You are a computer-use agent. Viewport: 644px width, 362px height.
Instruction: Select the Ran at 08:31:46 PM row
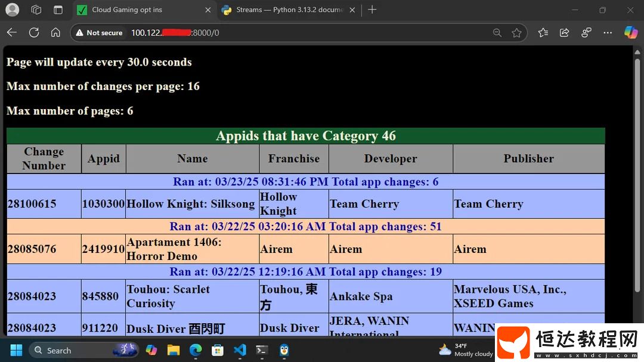coord(305,182)
